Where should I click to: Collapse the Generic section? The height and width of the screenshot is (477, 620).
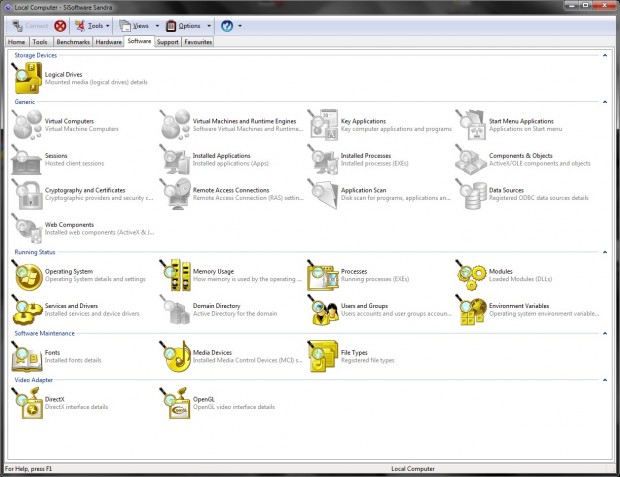coord(605,102)
